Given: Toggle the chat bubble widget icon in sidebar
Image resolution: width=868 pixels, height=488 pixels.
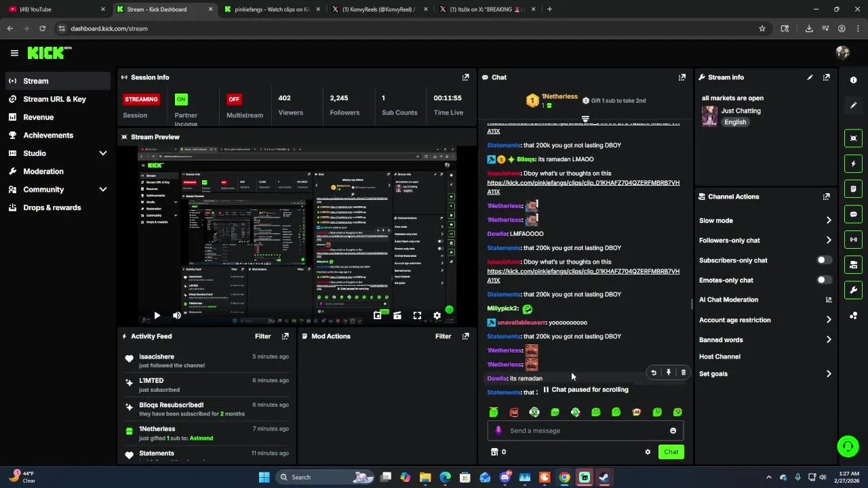Looking at the screenshot, I should pos(853,214).
